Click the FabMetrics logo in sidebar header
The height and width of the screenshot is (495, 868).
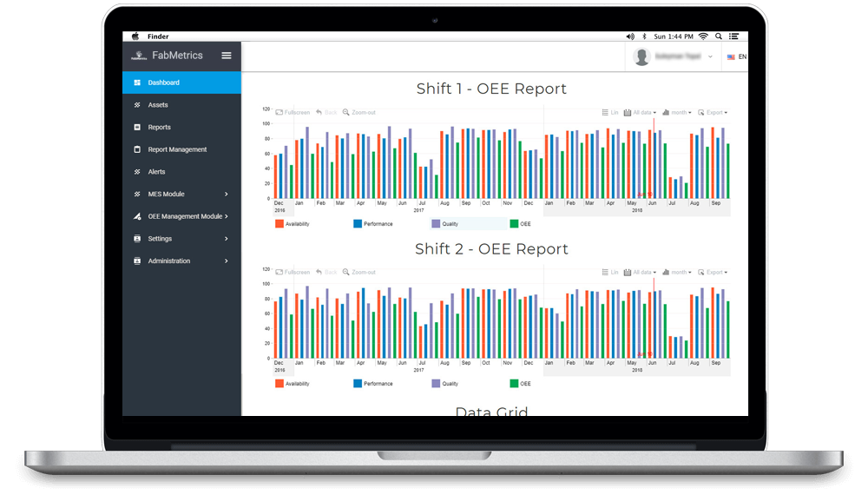139,56
